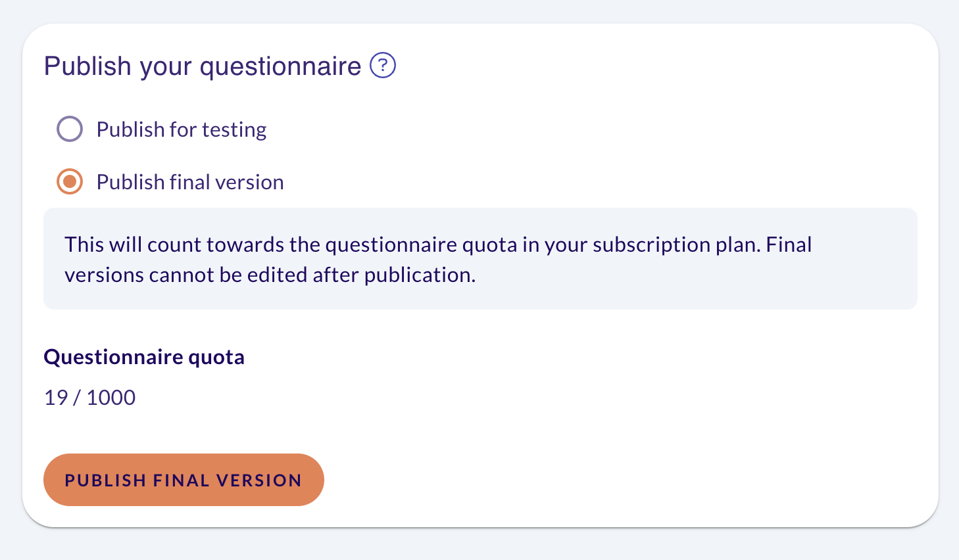
Task: Click the gray subscription quota notice box
Action: pos(480,259)
